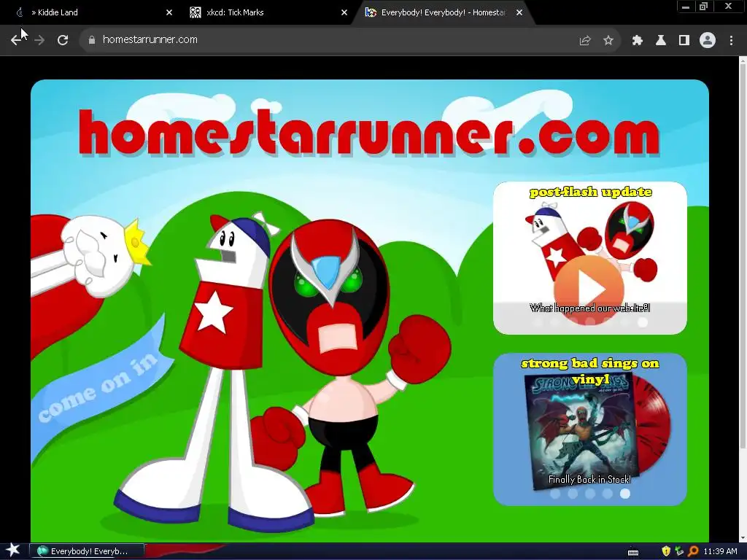Screen dimensions: 747x560
Task: Minimize the browser window
Action: pyautogui.click(x=686, y=7)
